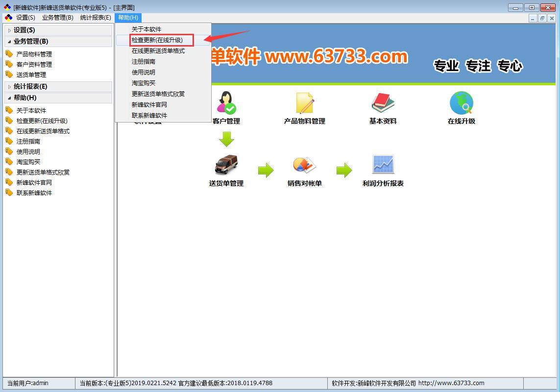Click the 产品物料管理 notepad icon
Image resolution: width=560 pixels, height=392 pixels.
tap(305, 103)
